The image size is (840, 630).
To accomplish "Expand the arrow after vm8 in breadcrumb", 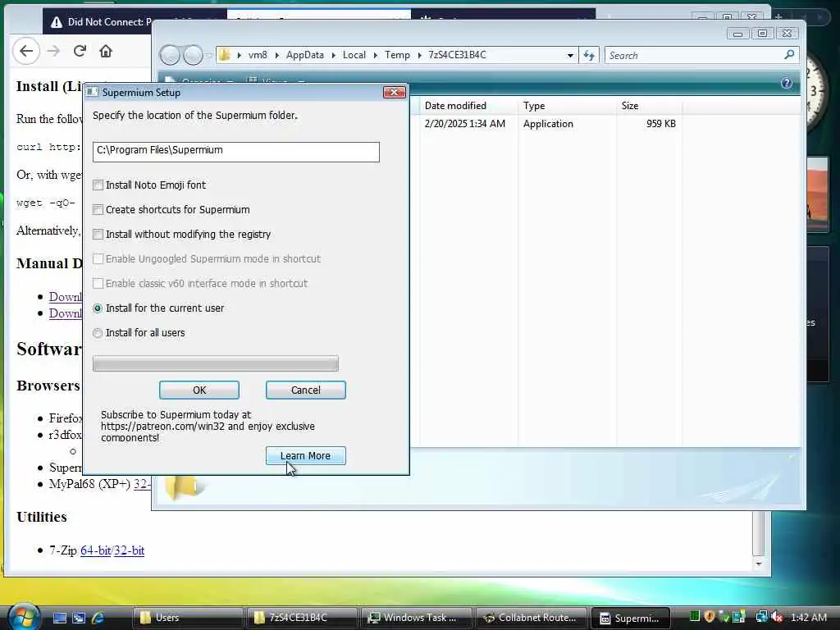I will point(276,55).
